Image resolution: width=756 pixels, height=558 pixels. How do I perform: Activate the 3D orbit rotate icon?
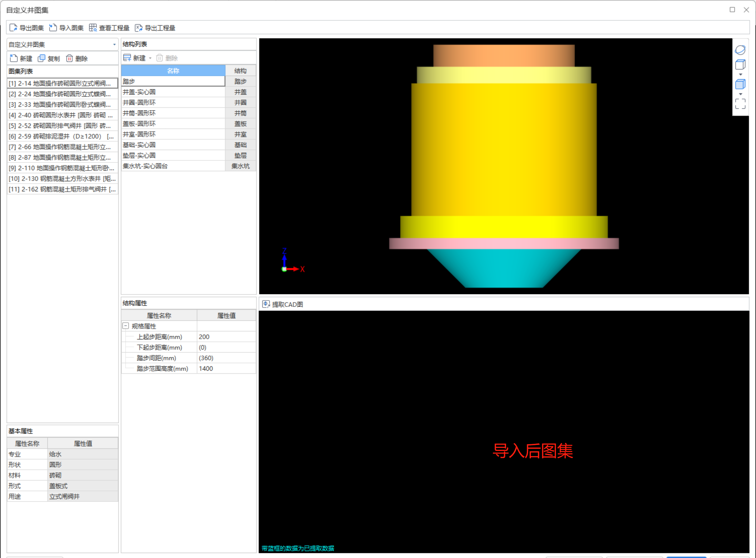(x=740, y=50)
